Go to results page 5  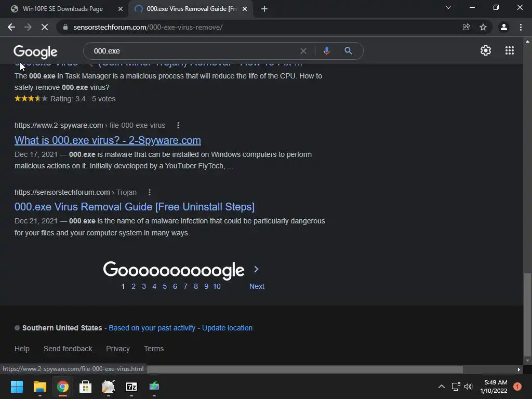click(x=165, y=286)
